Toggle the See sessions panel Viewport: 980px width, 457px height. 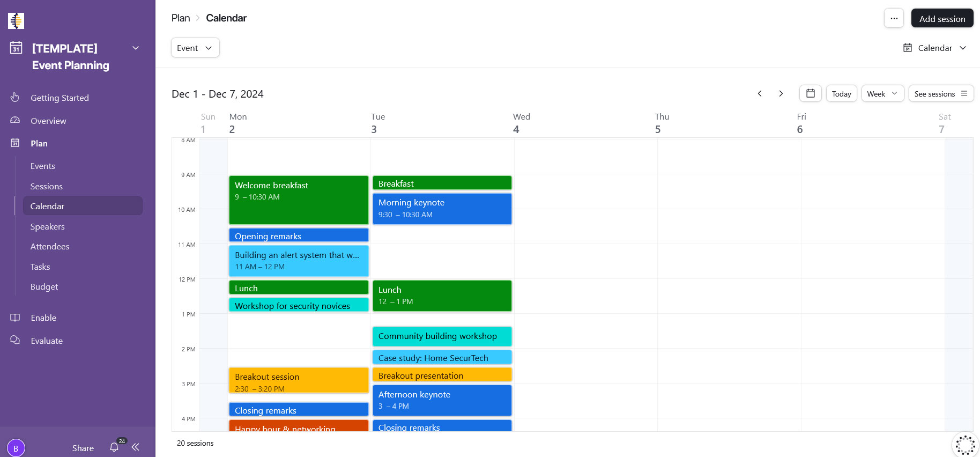(941, 93)
